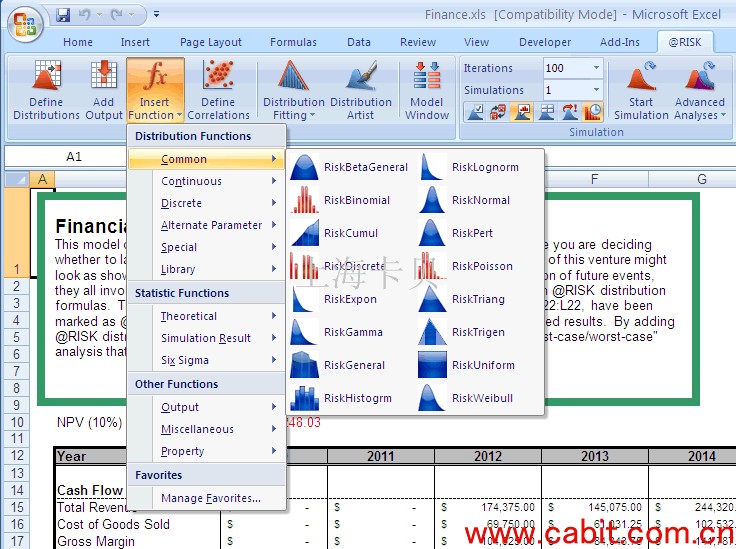
Task: Switch to the Data tab
Action: [x=359, y=42]
